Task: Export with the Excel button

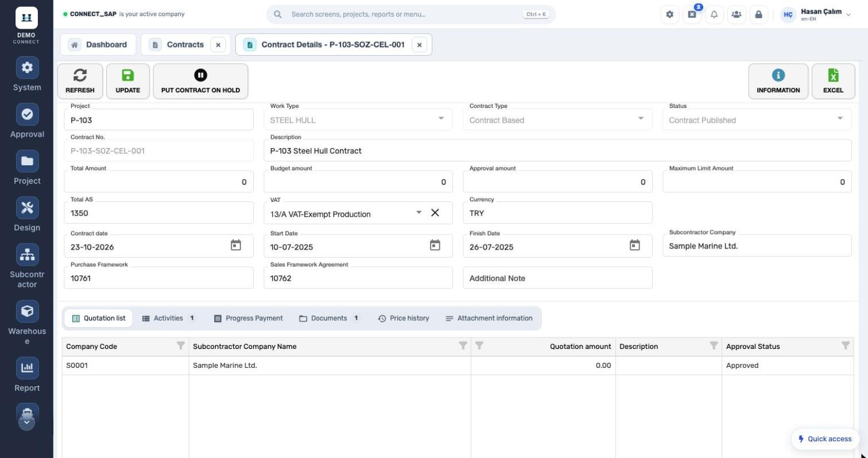Action: tap(833, 81)
